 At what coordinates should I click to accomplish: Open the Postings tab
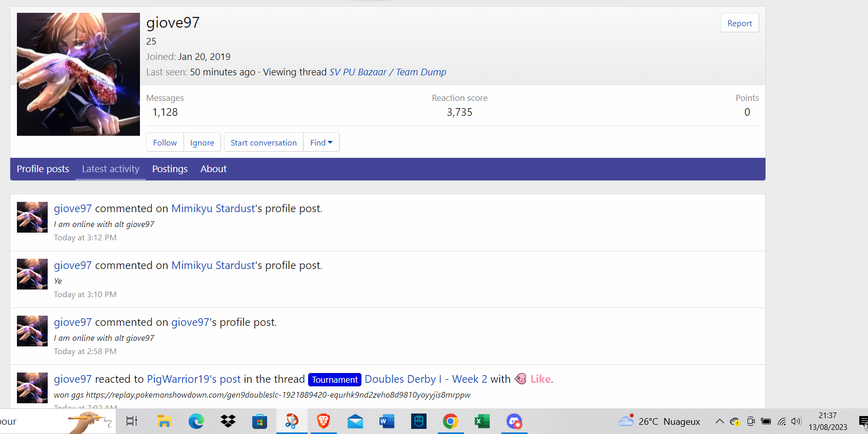(170, 169)
